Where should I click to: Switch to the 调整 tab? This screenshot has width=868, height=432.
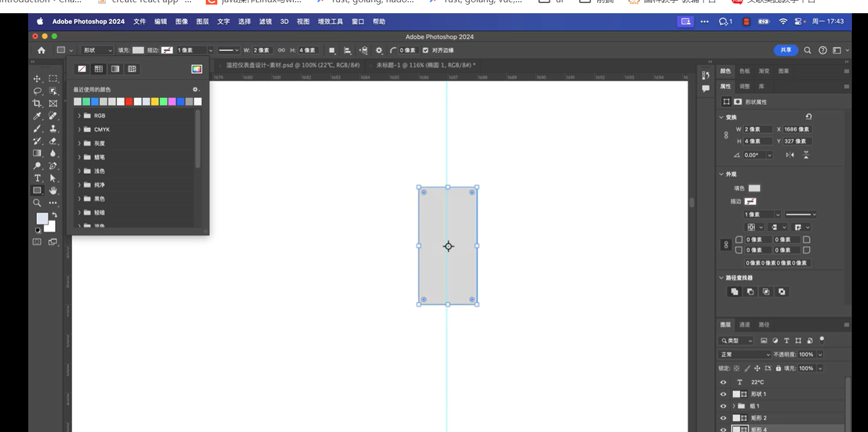click(745, 86)
